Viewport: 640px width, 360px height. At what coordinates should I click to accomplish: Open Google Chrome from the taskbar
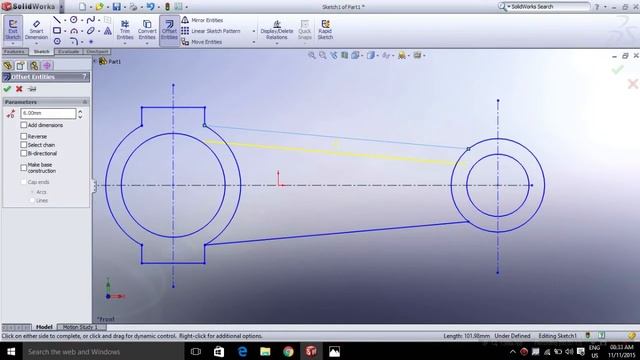click(288, 351)
